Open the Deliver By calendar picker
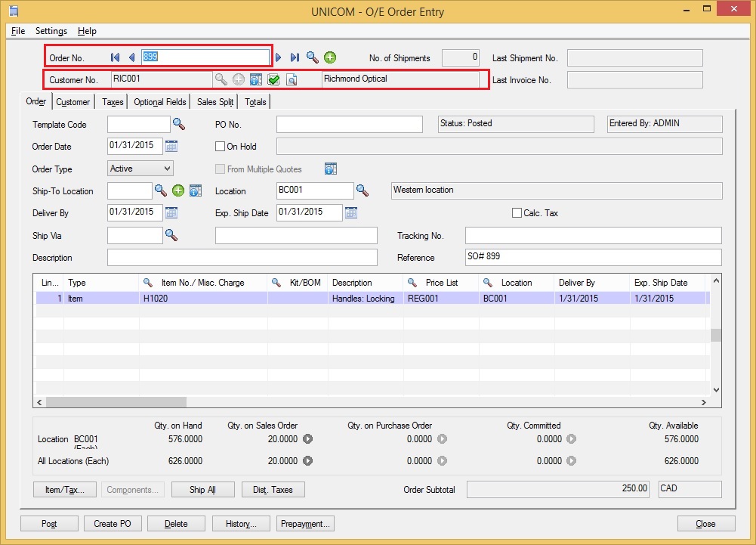 pyautogui.click(x=171, y=212)
